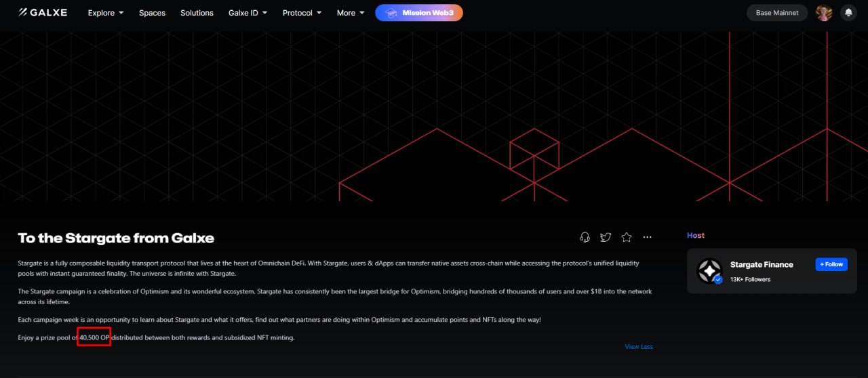Click the campaign banner image
This screenshot has width=868, height=378.
[x=434, y=117]
